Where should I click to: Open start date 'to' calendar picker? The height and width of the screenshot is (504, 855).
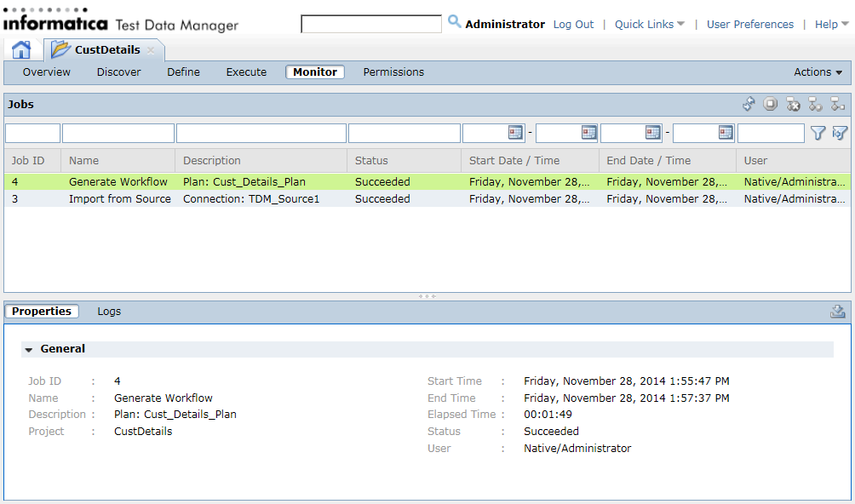[589, 133]
